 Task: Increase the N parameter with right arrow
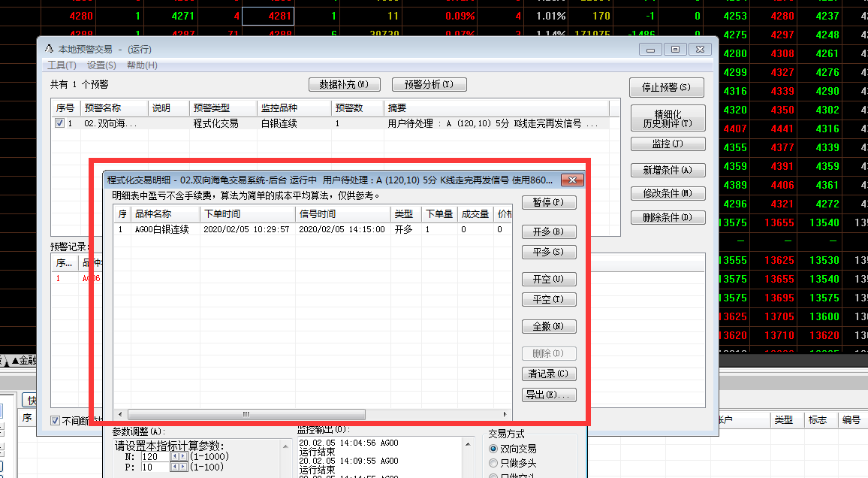click(183, 457)
